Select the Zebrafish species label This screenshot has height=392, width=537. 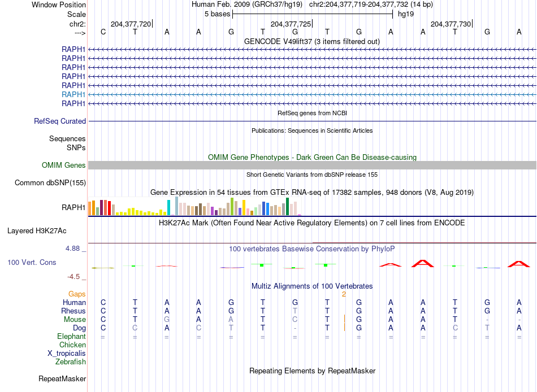point(71,361)
